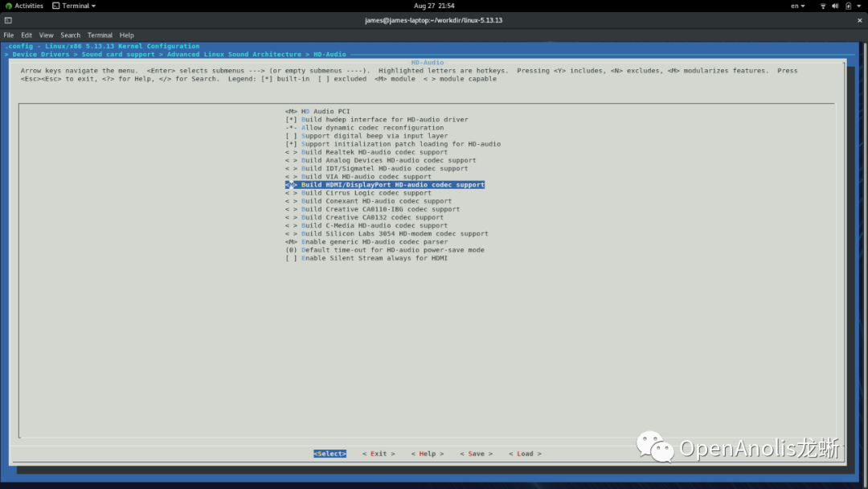The image size is (868, 489).
Task: Select Build HDMI/DisplayPort HD-audio codec support
Action: coord(385,184)
